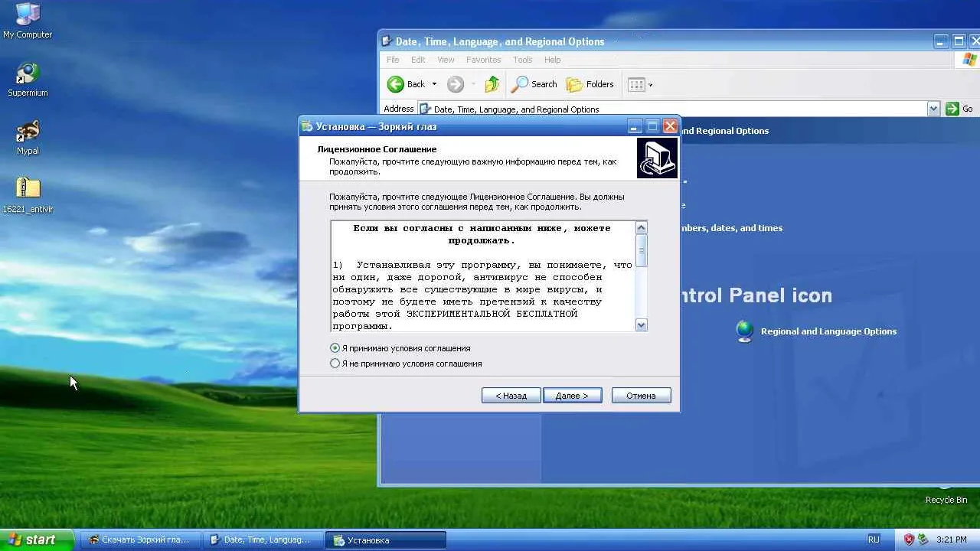Click the installer title bar icon
Screen dimensions: 980x551
(x=307, y=126)
